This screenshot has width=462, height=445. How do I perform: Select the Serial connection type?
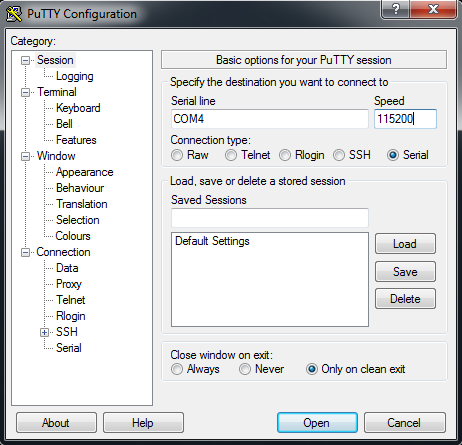coord(393,155)
